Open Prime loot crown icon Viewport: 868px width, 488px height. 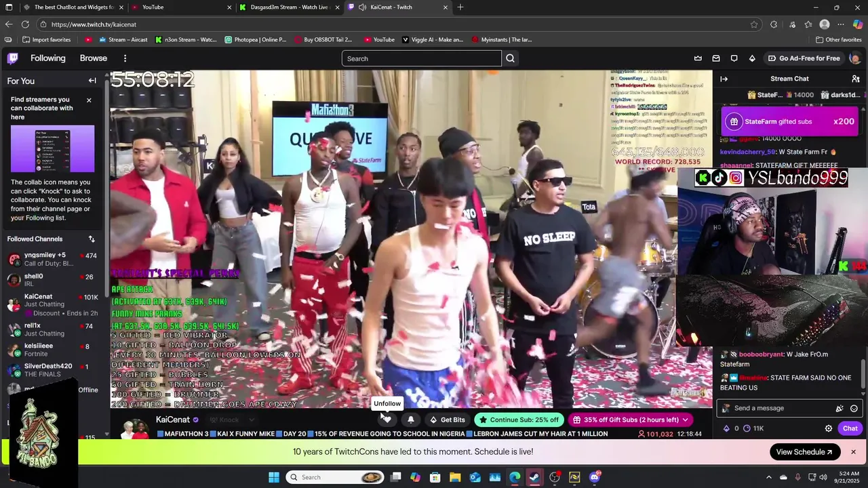[698, 58]
